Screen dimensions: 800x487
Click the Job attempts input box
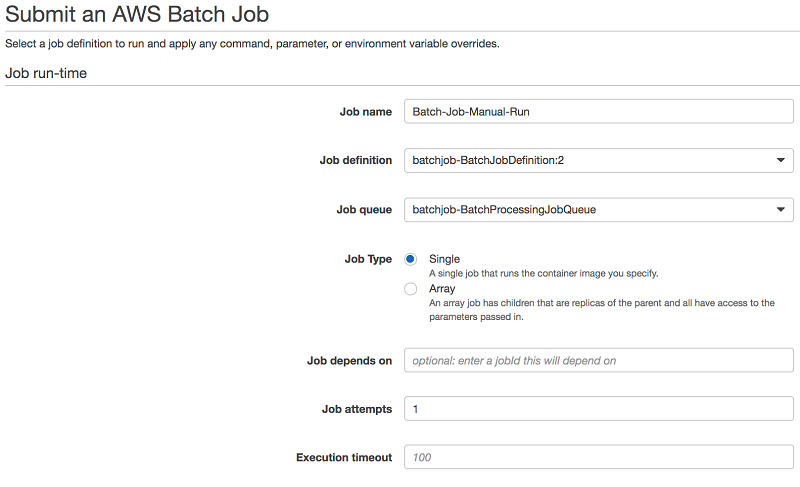pyautogui.click(x=598, y=408)
